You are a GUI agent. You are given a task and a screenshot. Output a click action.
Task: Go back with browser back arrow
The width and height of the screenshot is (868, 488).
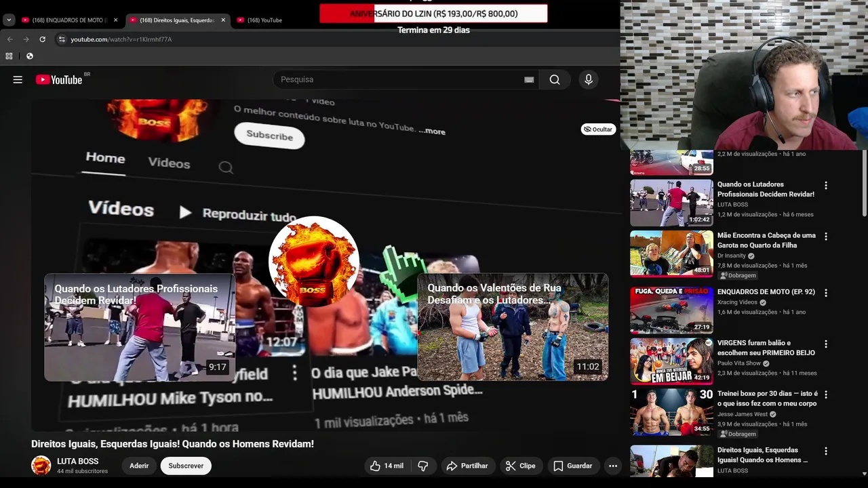(10, 39)
